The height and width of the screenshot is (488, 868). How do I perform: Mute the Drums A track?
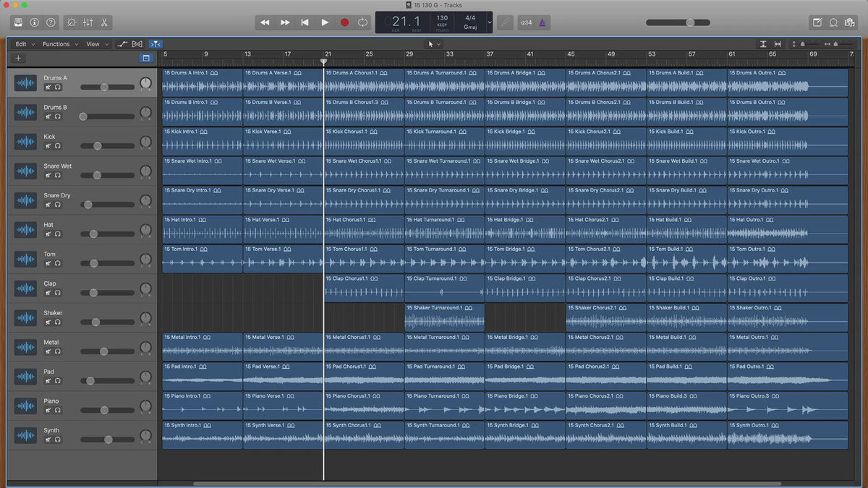pos(48,87)
